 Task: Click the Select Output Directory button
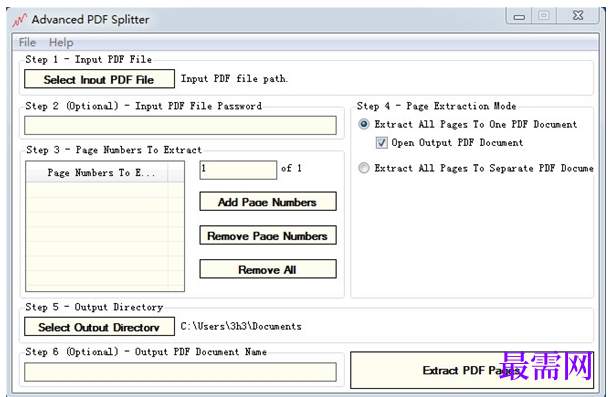coord(99,327)
